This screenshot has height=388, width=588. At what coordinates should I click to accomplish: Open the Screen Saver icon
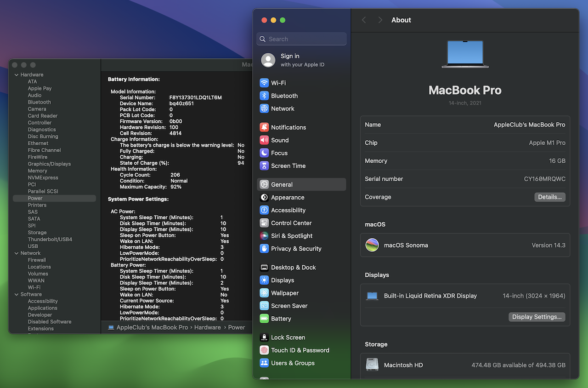(x=264, y=306)
